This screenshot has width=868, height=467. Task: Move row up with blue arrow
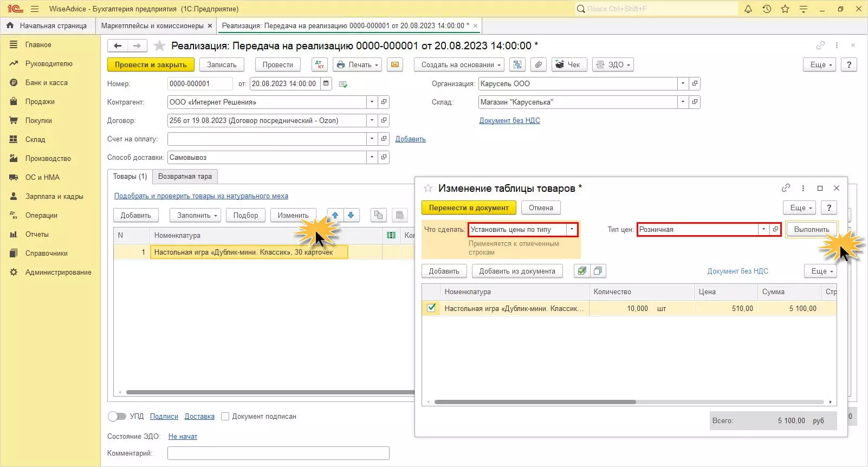tap(335, 215)
